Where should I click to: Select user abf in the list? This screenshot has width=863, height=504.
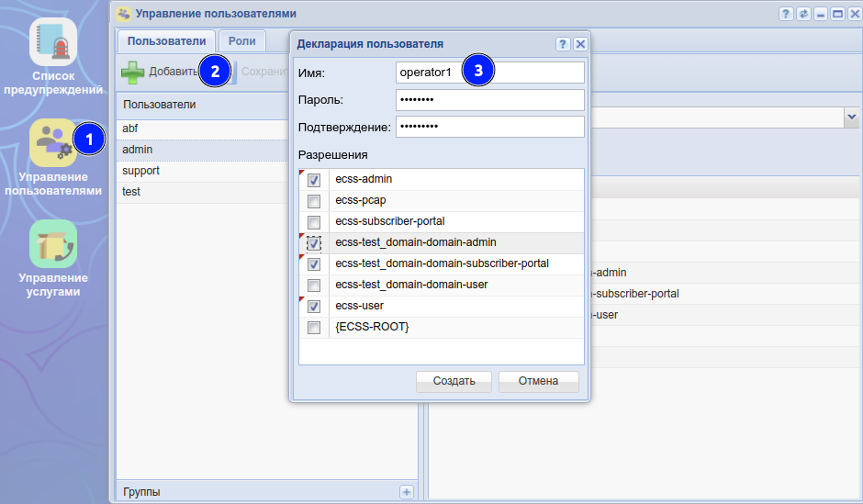tap(203, 129)
